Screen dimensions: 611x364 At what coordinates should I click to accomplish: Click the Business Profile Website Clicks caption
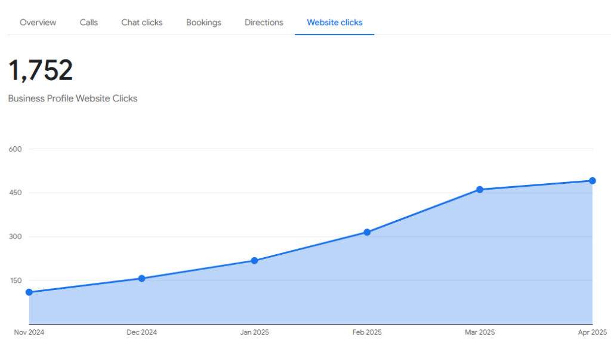(72, 98)
